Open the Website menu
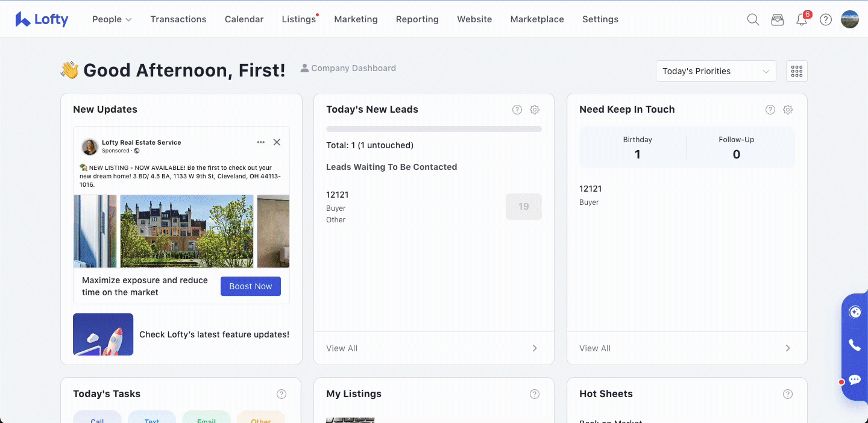Screen dimensions: 868x423 [474, 19]
